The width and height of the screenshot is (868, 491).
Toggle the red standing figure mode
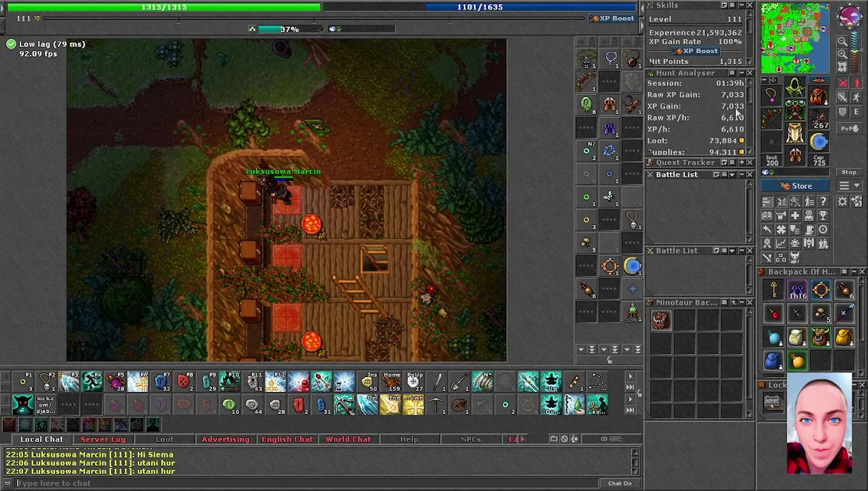click(857, 83)
